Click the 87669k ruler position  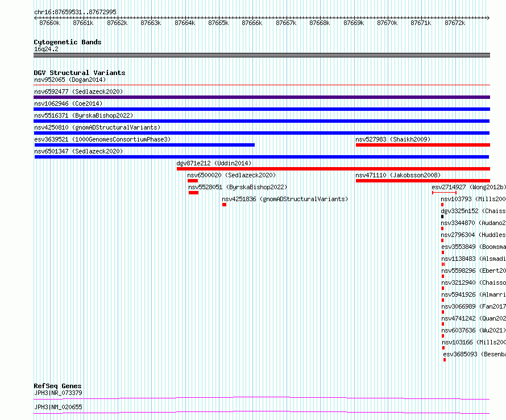click(354, 23)
